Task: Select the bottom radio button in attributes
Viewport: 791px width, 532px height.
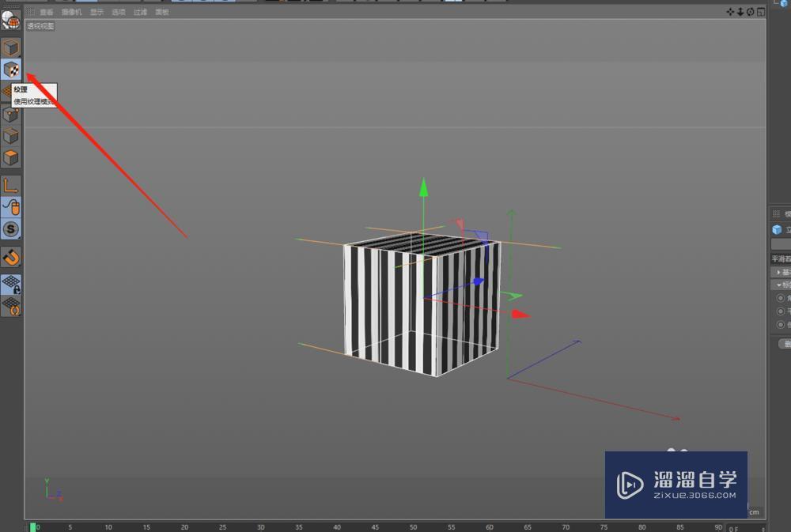Action: coord(781,324)
